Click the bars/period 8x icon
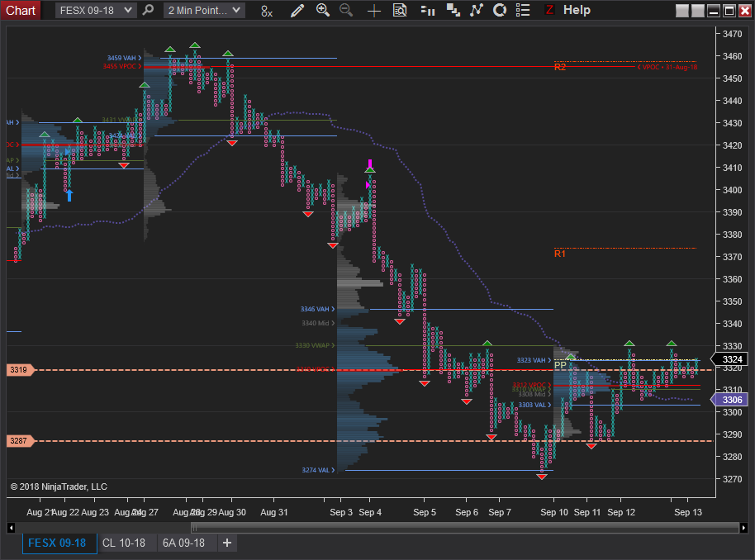Viewport: 755px width, 560px height. 266,11
